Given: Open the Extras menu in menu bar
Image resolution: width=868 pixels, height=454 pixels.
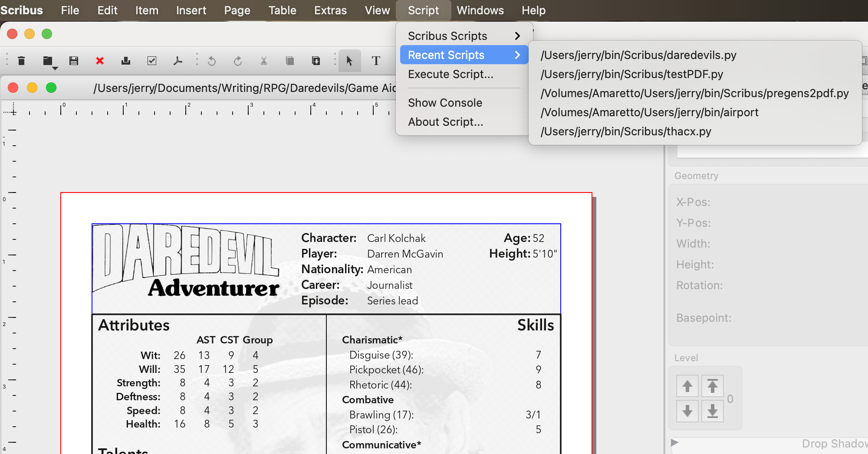Looking at the screenshot, I should click(x=330, y=10).
